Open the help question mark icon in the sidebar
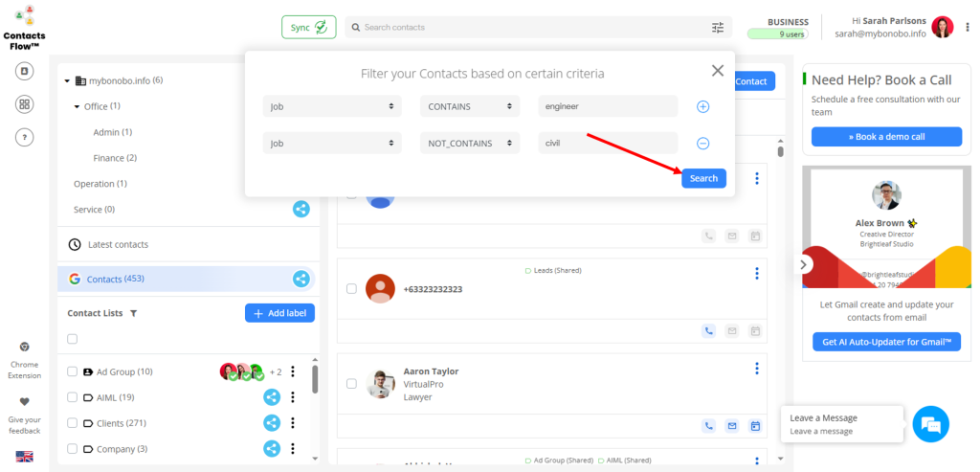Screen dimensions: 980x472 (25, 137)
